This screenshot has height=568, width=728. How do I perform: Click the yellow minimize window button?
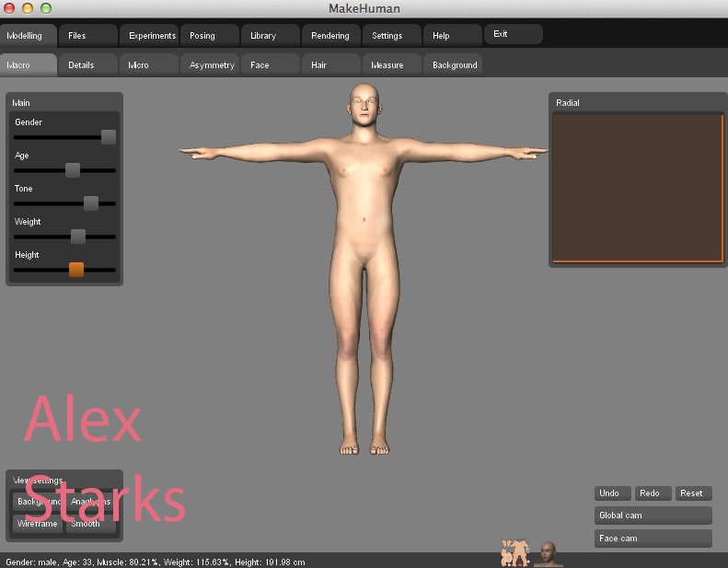pos(28,8)
